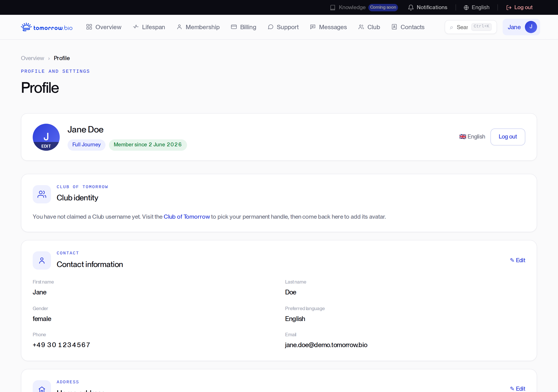Click the Member since 2 June 2026 badge

148,145
